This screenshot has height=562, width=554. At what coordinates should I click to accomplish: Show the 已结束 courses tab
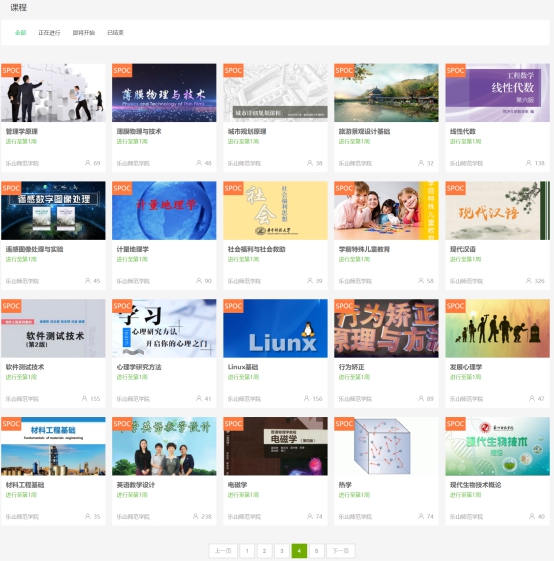click(x=115, y=33)
